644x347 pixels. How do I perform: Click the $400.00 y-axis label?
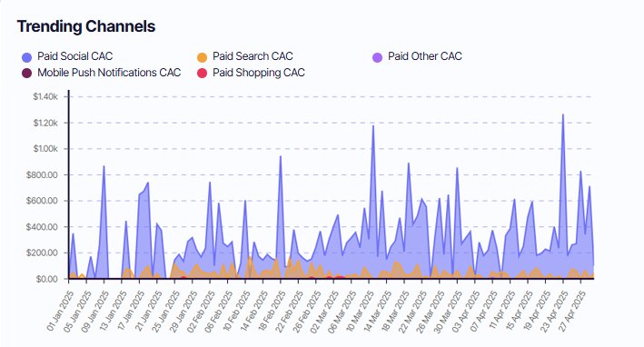click(42, 227)
